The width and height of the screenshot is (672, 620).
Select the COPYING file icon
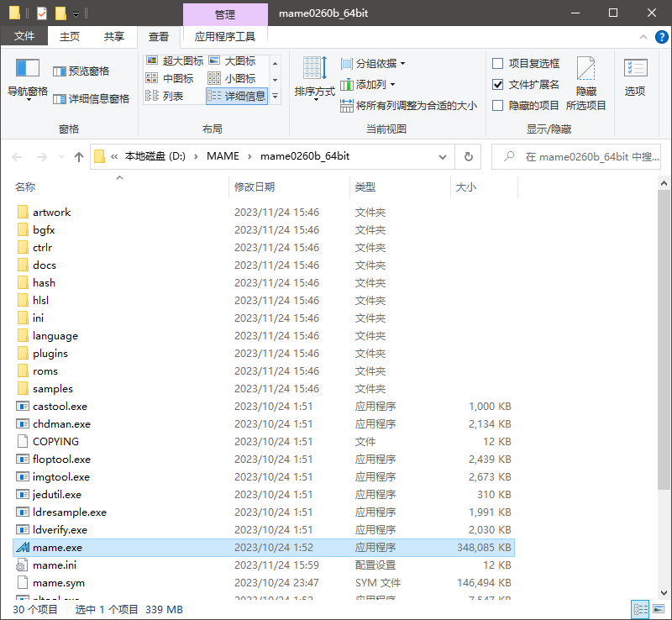click(x=23, y=442)
